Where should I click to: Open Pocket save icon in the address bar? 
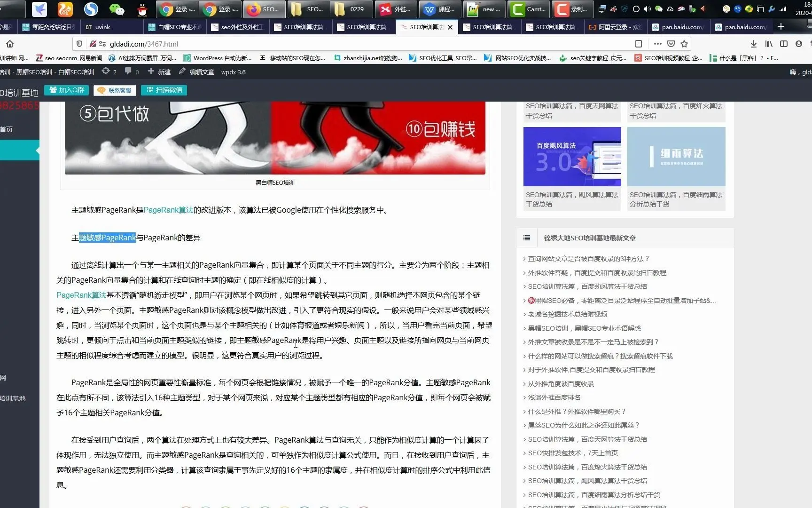tap(671, 44)
